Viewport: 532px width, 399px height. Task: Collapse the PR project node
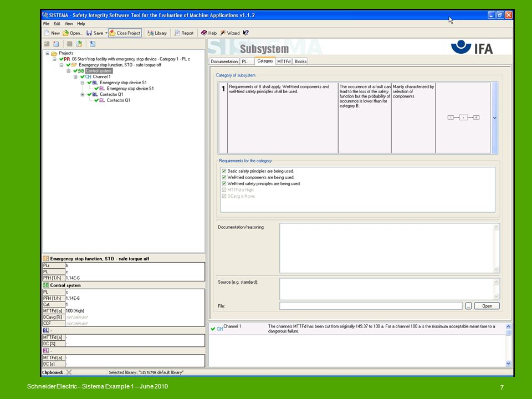tap(54, 59)
